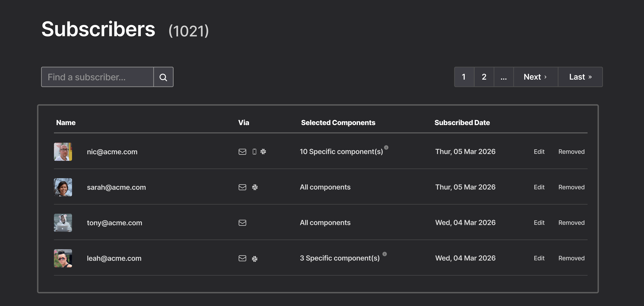Select page 1 in pagination
Viewport: 644px width, 306px height.
(464, 77)
